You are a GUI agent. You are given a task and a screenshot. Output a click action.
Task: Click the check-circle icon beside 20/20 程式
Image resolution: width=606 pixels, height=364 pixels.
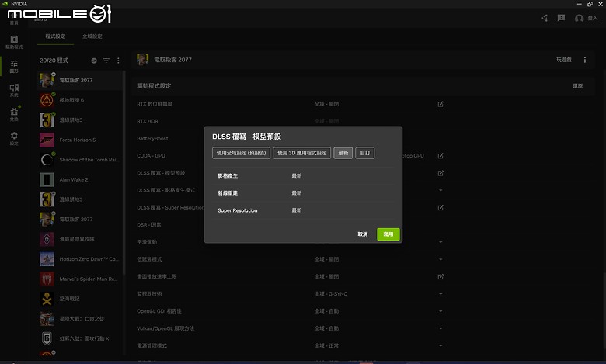pos(94,61)
